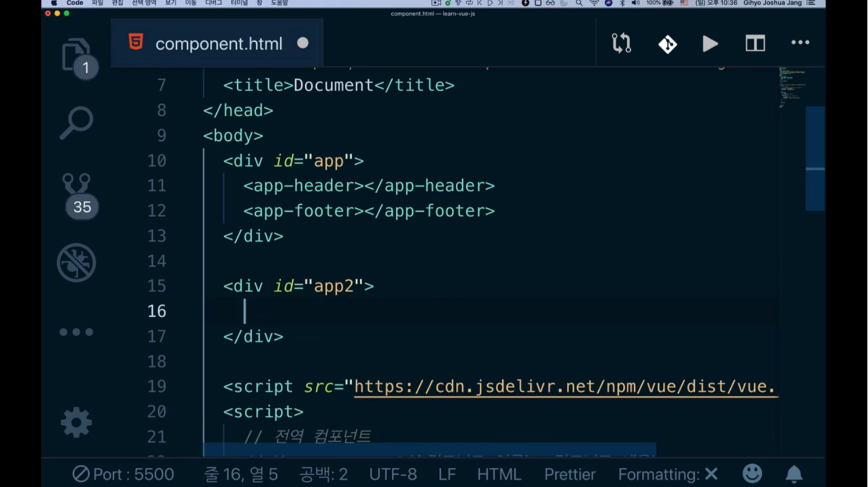Toggle Formatting status in status bar

667,474
